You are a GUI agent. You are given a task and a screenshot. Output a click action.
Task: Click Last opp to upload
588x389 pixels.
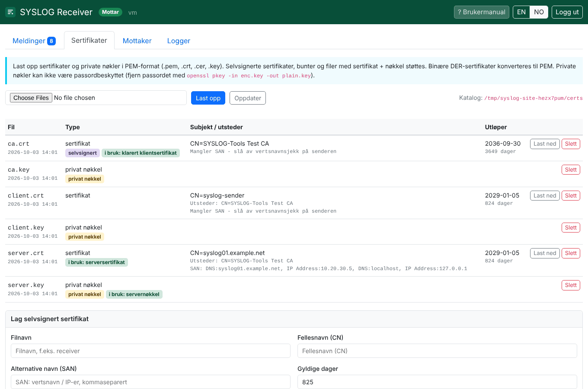click(x=208, y=98)
